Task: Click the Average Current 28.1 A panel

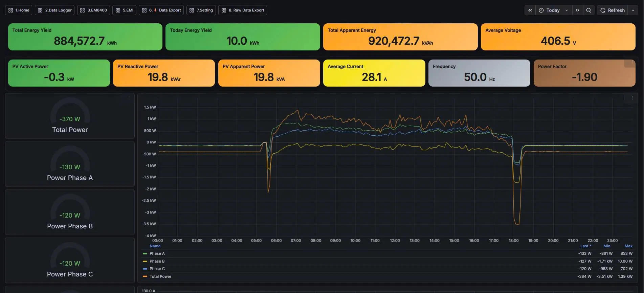Action: click(374, 73)
